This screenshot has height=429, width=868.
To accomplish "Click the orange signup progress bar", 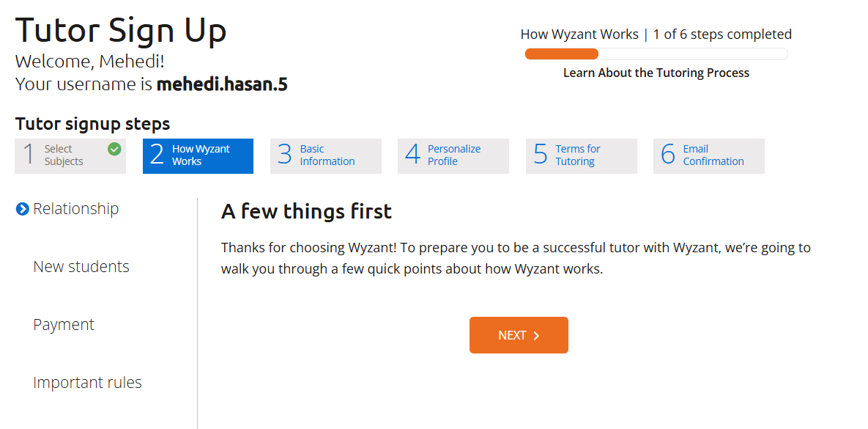I will 656,54.
